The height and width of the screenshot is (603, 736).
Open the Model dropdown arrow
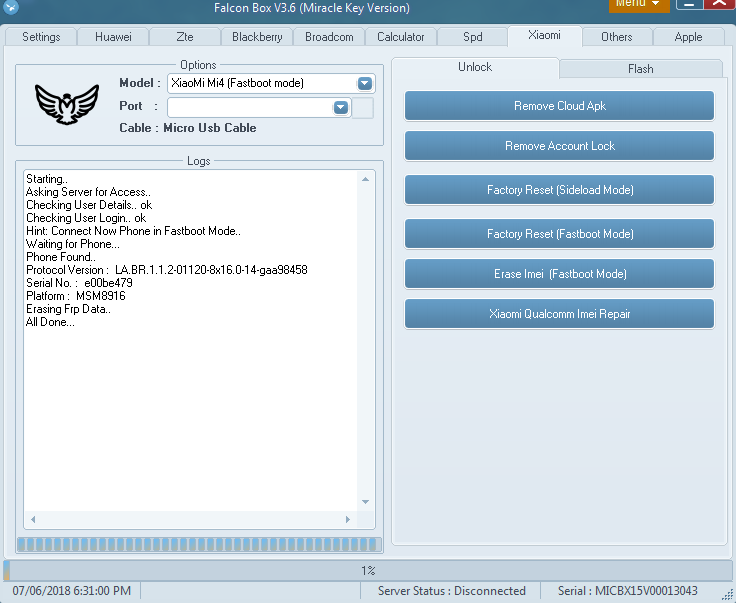tap(365, 84)
